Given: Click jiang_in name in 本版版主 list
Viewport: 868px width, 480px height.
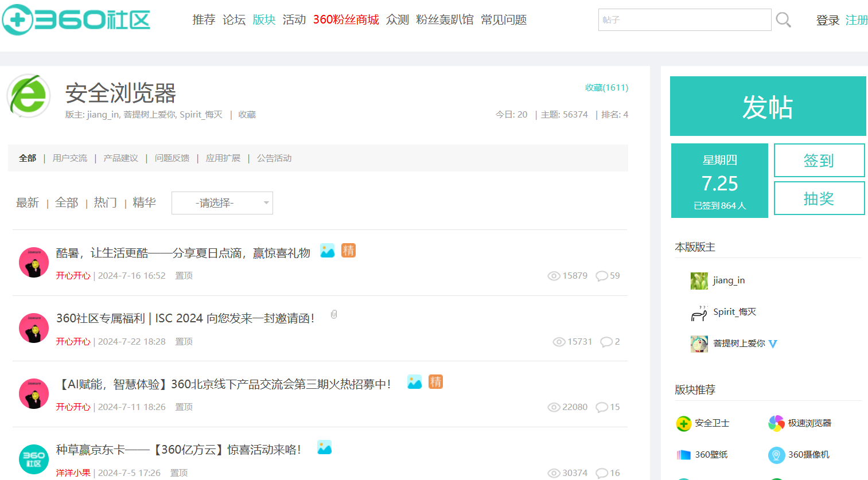Looking at the screenshot, I should pyautogui.click(x=729, y=280).
